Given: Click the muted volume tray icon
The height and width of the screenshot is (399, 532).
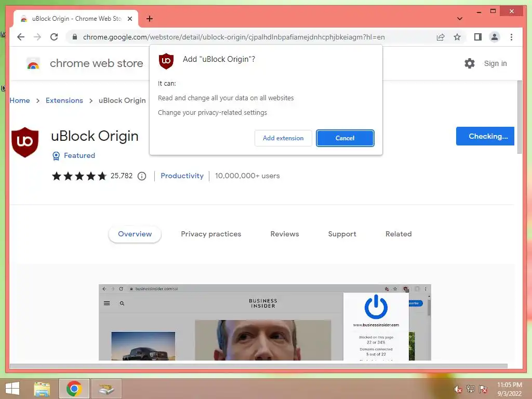Looking at the screenshot, I should click(458, 389).
